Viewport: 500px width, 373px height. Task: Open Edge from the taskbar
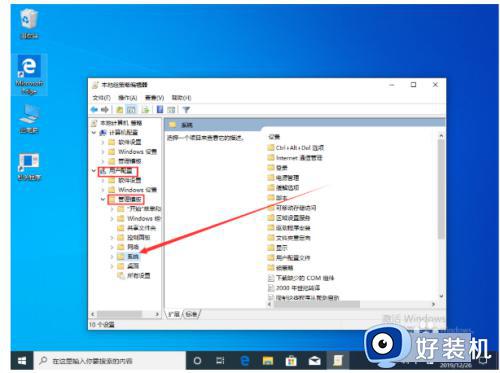point(245,361)
